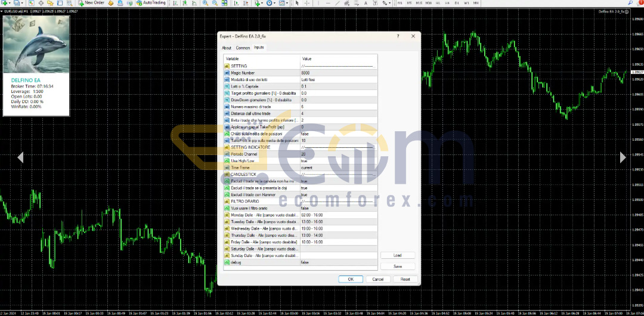Show the Data Window panel
644x316 pixels.
[41, 3]
